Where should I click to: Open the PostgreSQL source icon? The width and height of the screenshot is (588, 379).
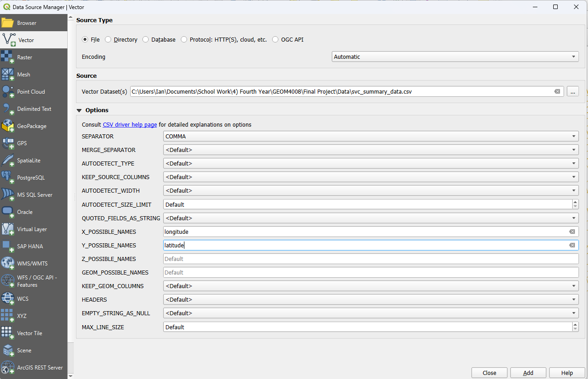(8, 178)
